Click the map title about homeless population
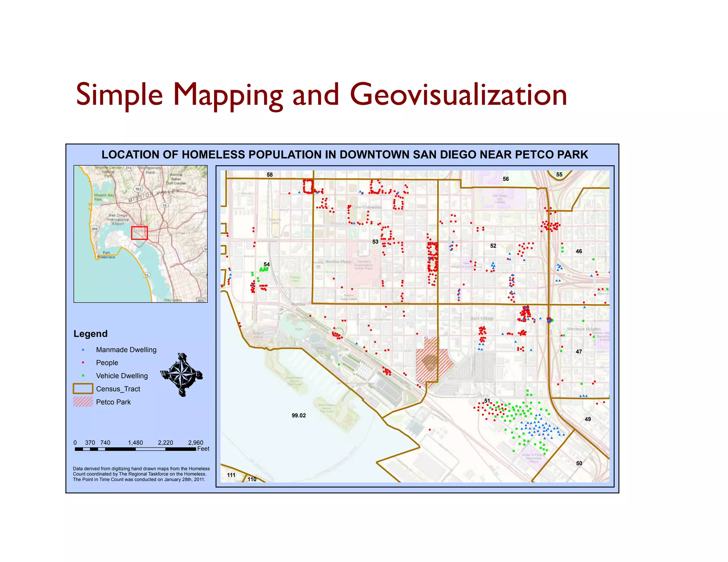Image resolution: width=728 pixels, height=562 pixels. click(x=344, y=155)
